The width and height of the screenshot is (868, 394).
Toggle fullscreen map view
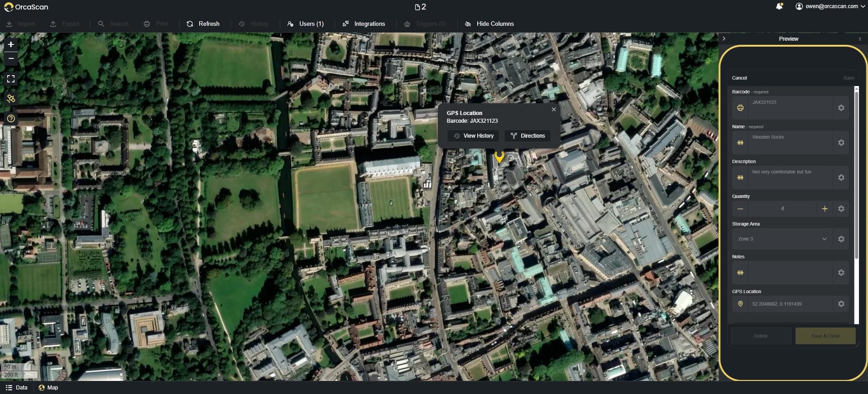pyautogui.click(x=11, y=79)
